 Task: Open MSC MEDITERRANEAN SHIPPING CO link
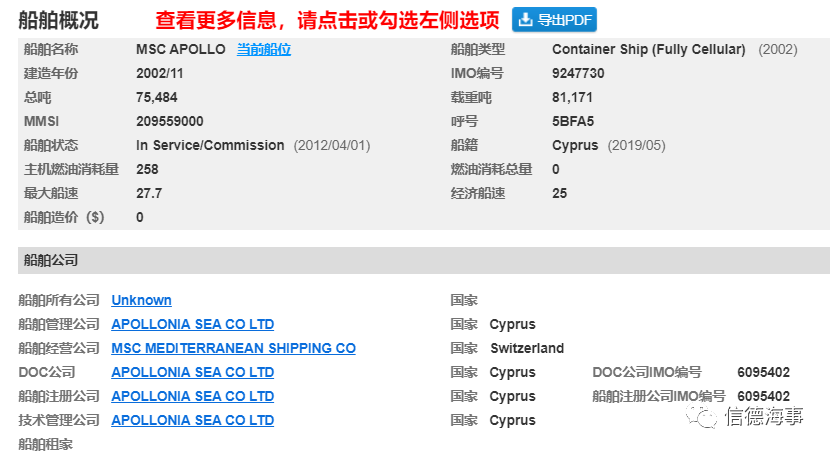233,348
